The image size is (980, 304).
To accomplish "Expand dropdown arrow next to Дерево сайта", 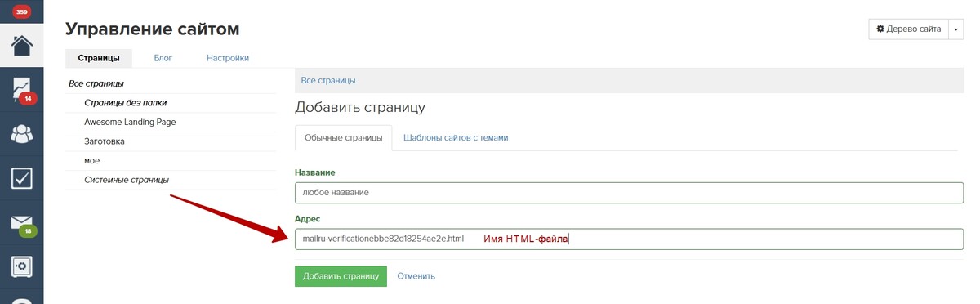I will [956, 29].
